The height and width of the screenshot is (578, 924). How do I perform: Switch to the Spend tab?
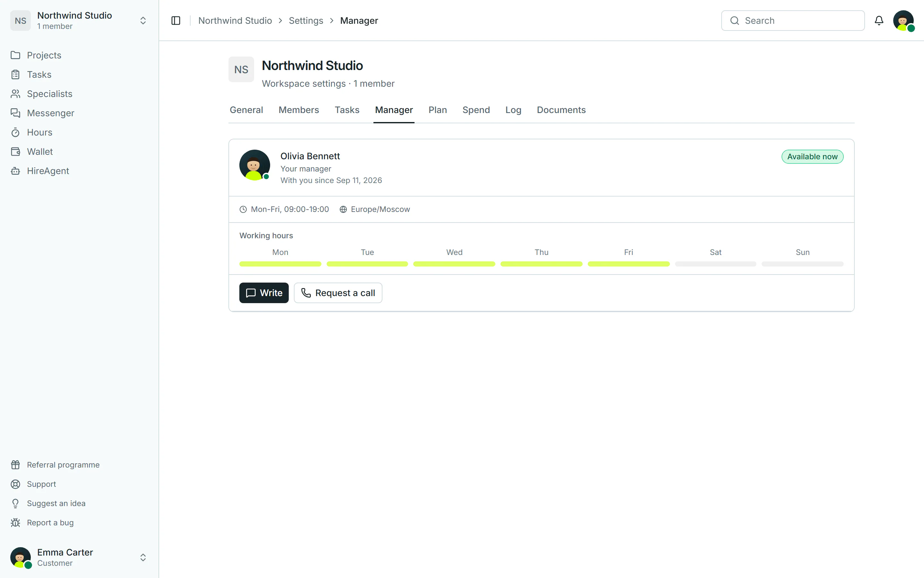point(476,110)
